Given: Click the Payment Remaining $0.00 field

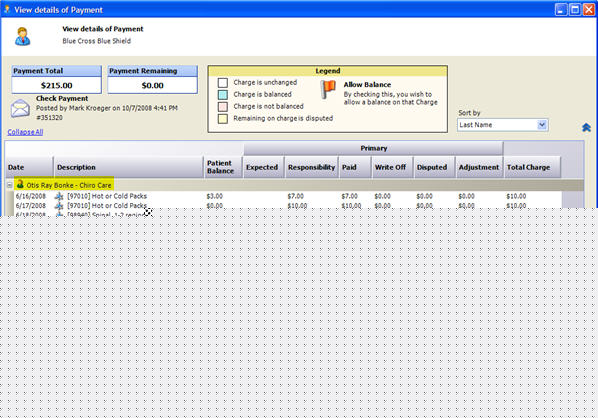Looking at the screenshot, I should (x=153, y=85).
